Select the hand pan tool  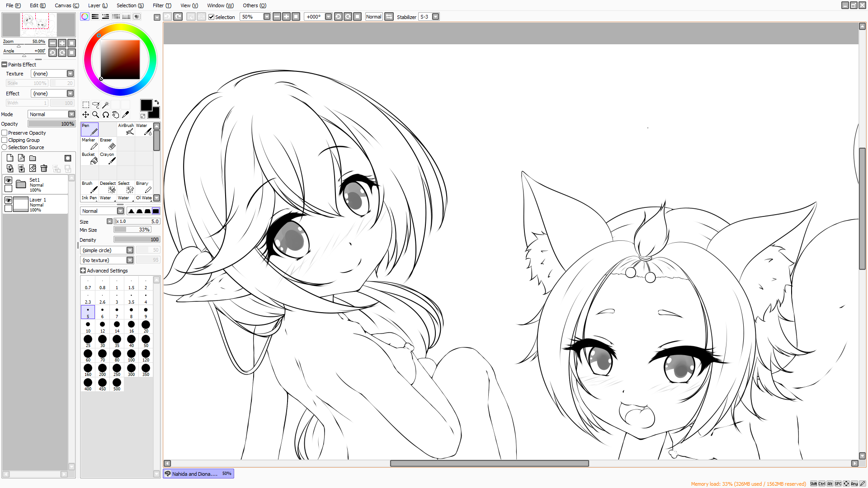(116, 114)
